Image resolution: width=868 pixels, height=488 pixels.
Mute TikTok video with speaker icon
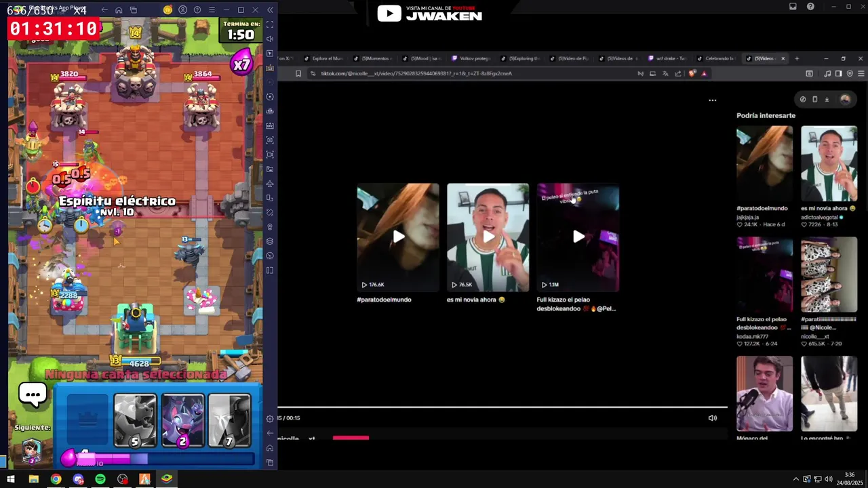[x=712, y=418]
